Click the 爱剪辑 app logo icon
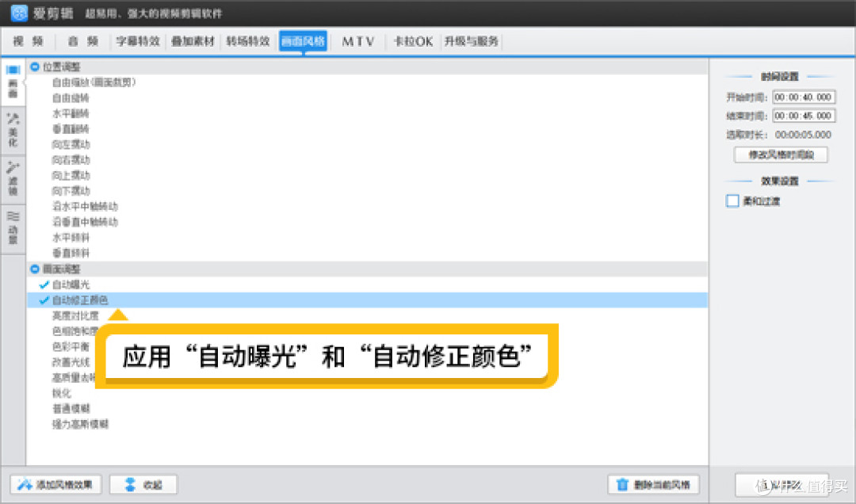The image size is (856, 504). coord(19,13)
